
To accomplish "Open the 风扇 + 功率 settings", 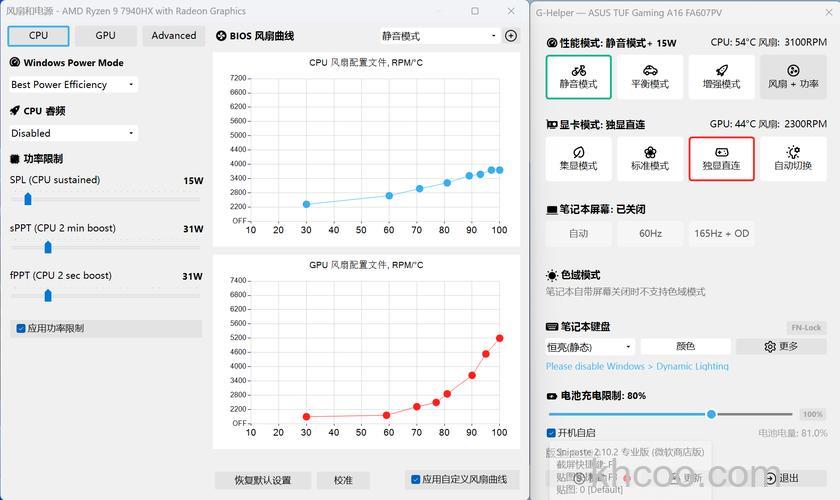I will pyautogui.click(x=792, y=76).
